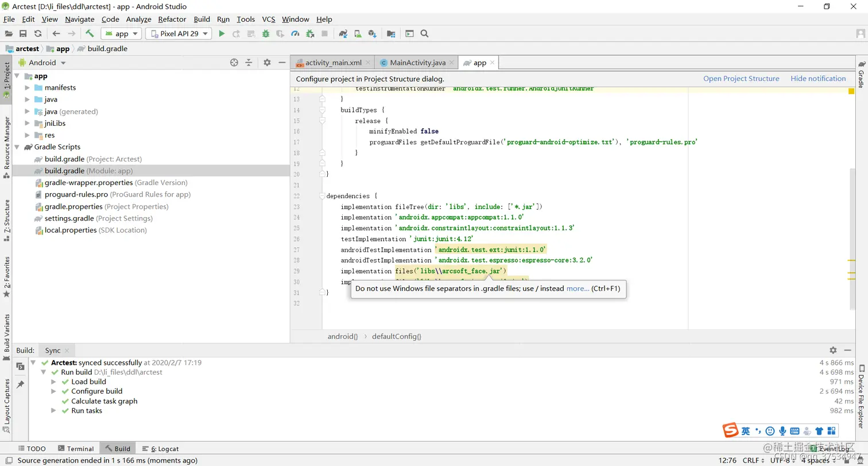868x466 pixels.
Task: Close the Sync tab in Build panel
Action: click(x=67, y=351)
